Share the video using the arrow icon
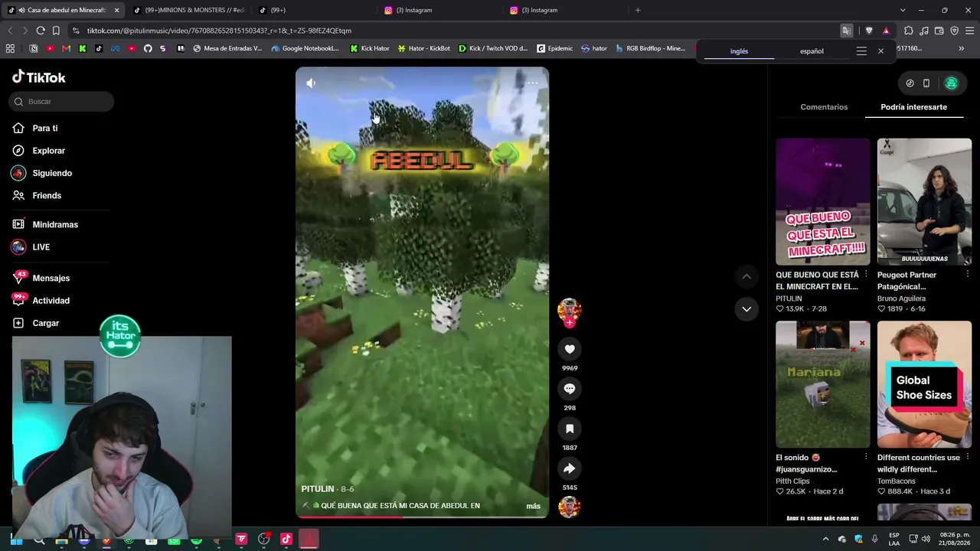The height and width of the screenshot is (551, 980). [x=570, y=468]
